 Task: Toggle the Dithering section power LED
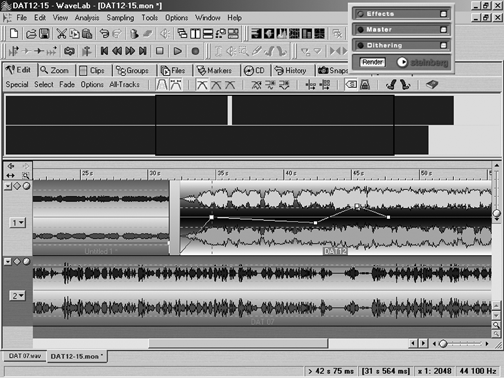[x=360, y=45]
